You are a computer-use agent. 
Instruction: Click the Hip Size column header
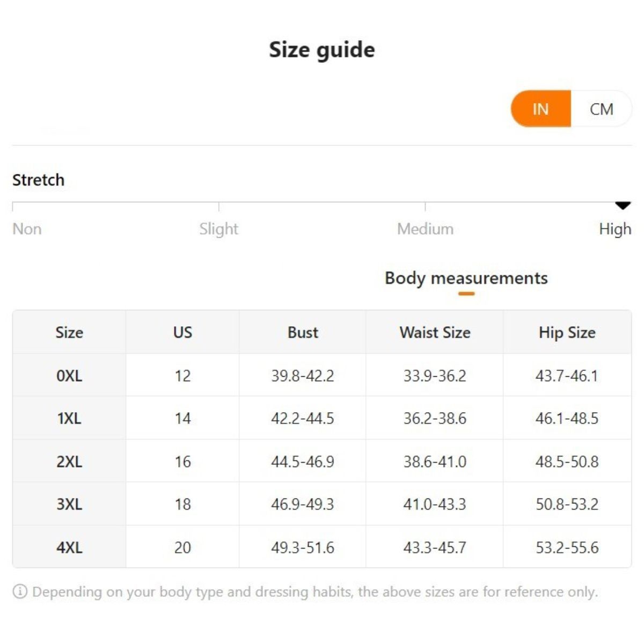tap(567, 332)
